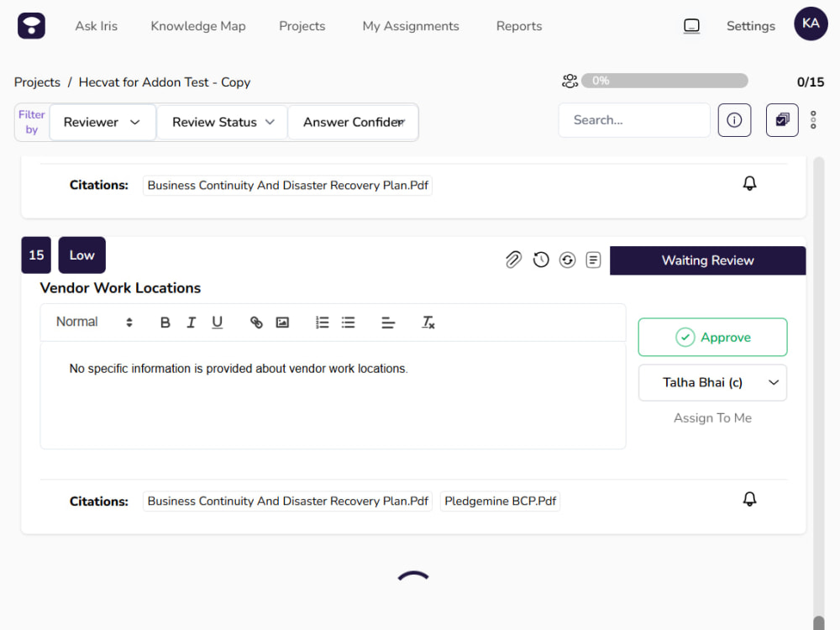Apply bulleted list formatting

[349, 323]
